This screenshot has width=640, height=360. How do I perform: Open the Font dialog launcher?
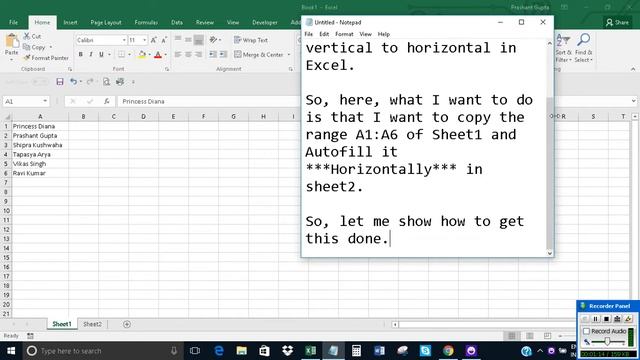pyautogui.click(x=167, y=69)
